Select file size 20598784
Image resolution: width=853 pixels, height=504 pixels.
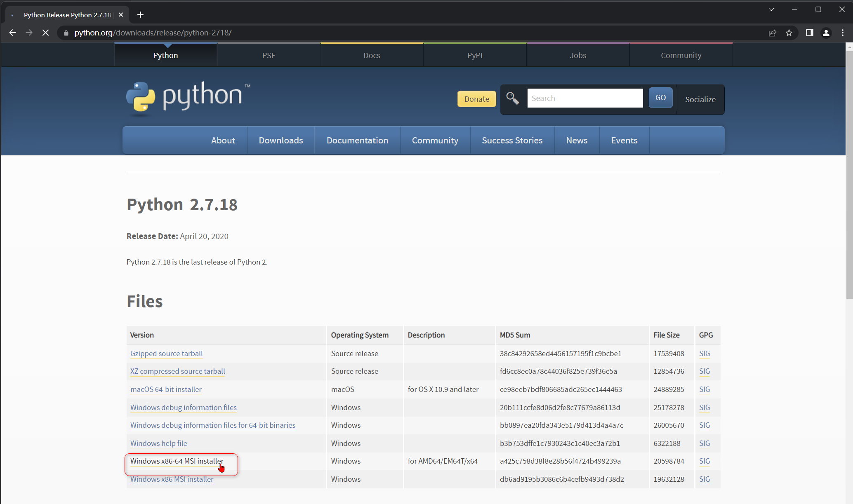(669, 461)
